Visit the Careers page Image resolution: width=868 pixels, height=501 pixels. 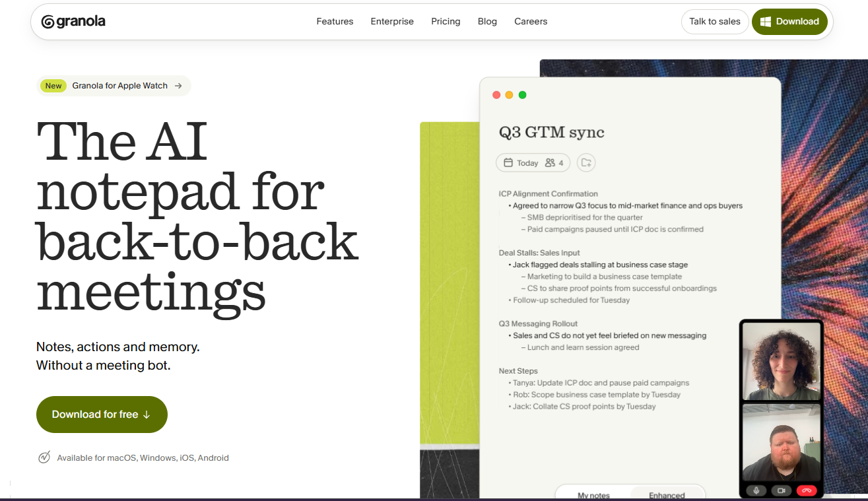coord(531,22)
